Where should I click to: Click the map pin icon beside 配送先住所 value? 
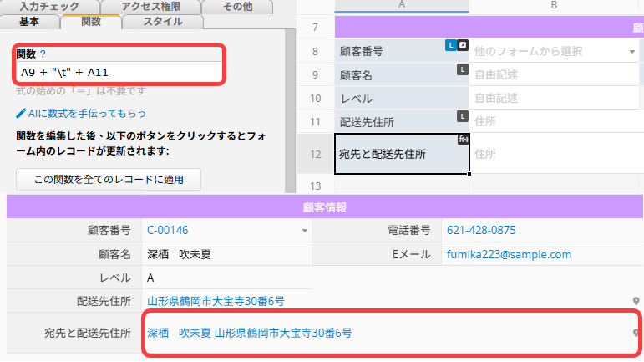pyautogui.click(x=636, y=301)
